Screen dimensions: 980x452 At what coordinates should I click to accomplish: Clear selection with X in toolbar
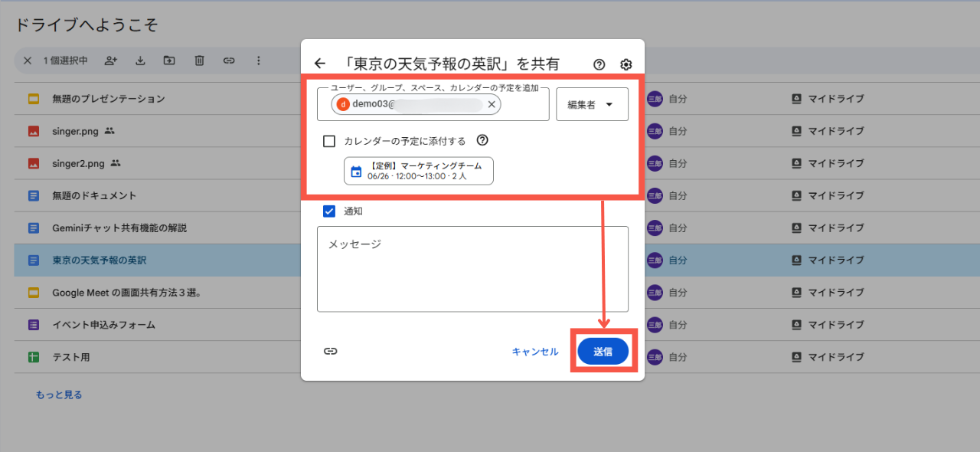point(28,61)
